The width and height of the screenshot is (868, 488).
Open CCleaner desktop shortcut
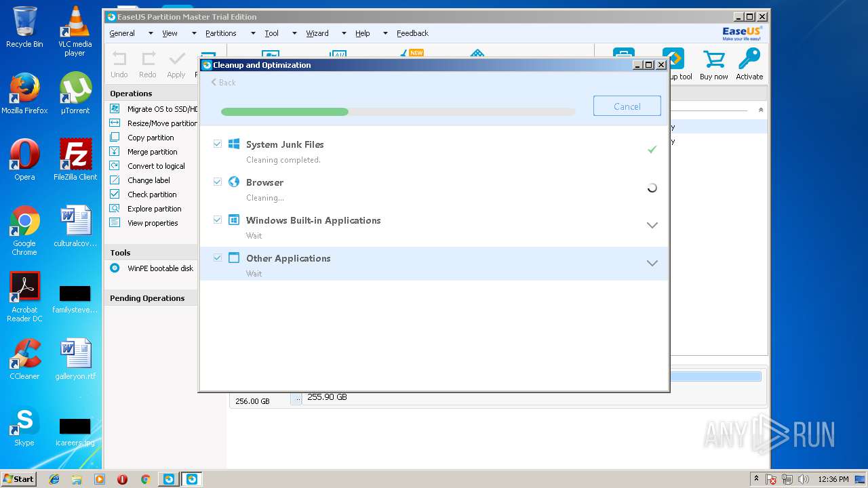pyautogui.click(x=24, y=359)
